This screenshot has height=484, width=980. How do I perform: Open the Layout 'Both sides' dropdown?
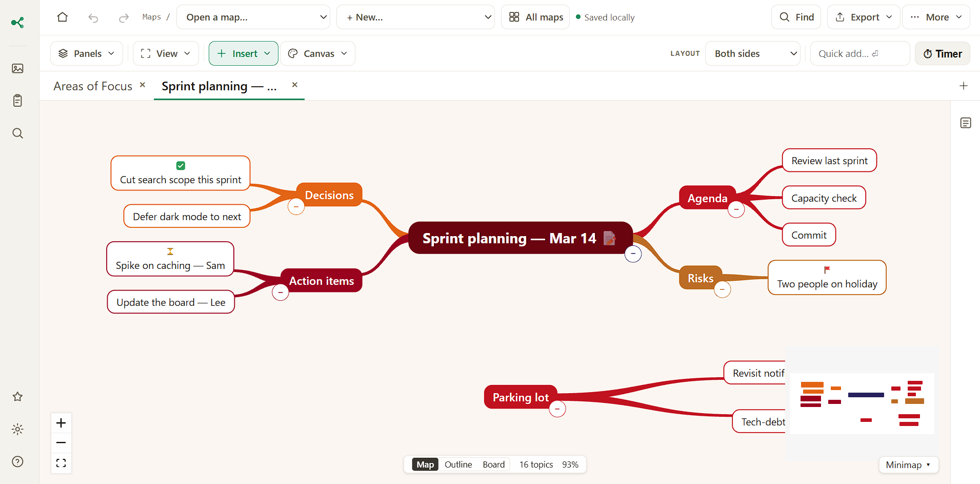tap(753, 53)
